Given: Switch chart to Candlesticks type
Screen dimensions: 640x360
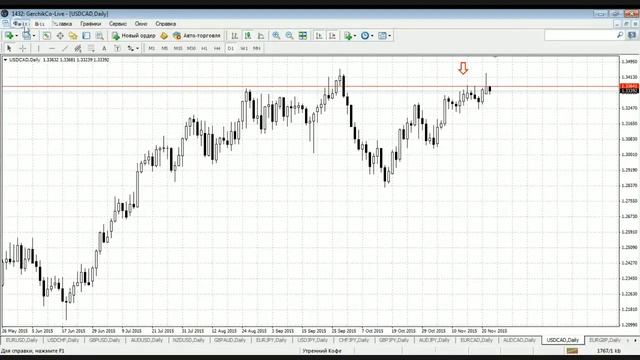Looking at the screenshot, I should tap(247, 36).
